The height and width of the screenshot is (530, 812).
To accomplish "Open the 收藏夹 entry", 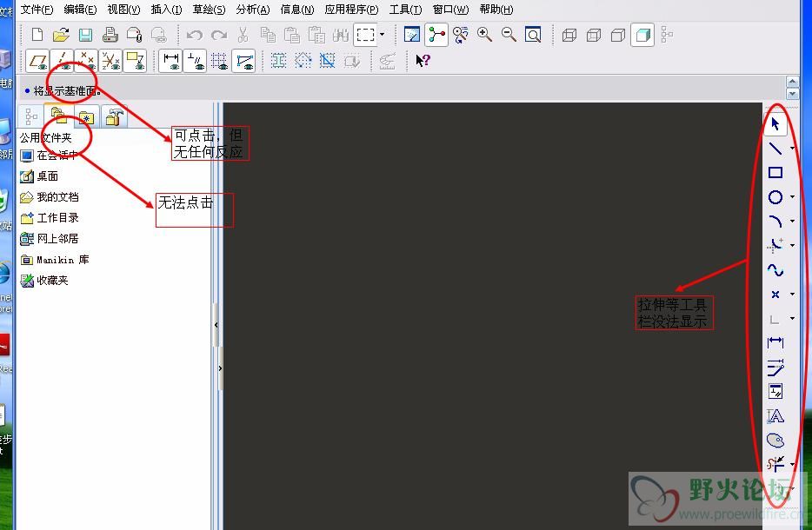I will 44,280.
